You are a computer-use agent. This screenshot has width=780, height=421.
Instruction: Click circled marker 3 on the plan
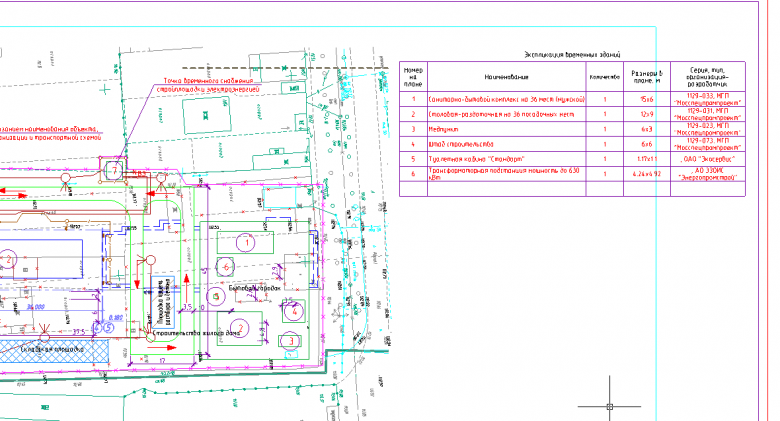point(291,341)
